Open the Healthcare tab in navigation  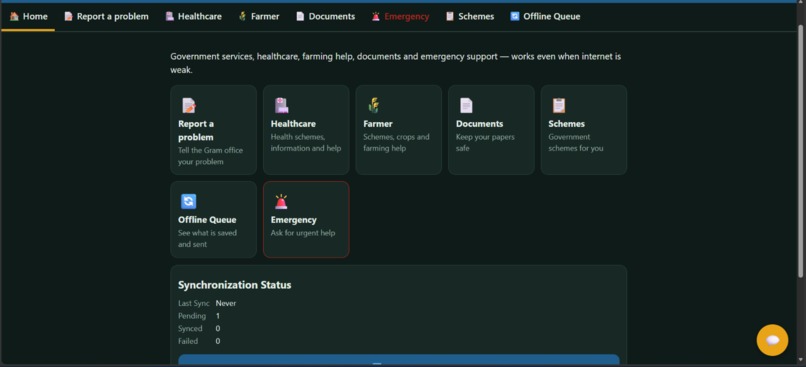click(x=193, y=16)
